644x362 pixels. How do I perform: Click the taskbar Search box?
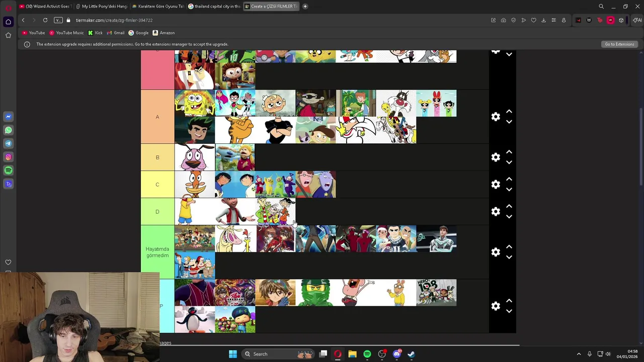point(278,354)
